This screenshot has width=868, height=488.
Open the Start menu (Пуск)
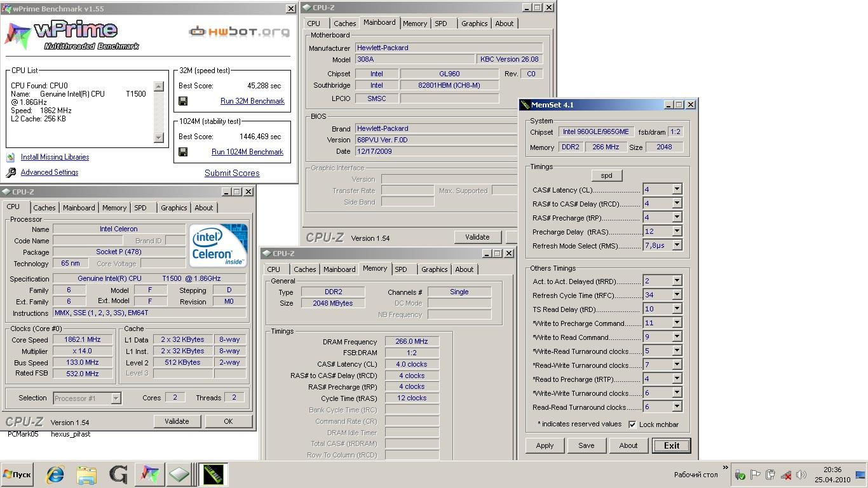click(17, 475)
